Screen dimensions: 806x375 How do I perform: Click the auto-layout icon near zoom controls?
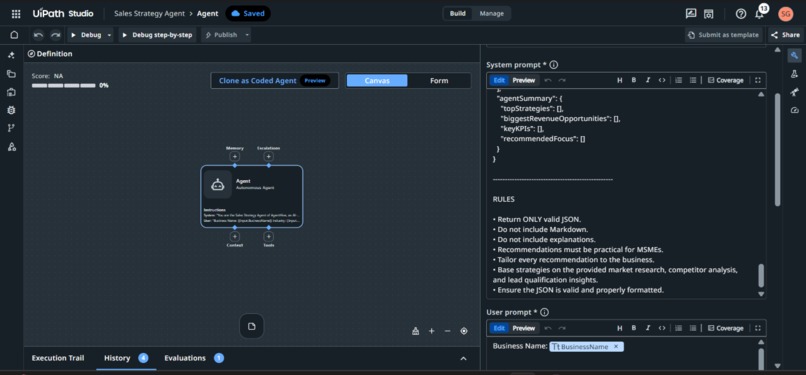coord(415,331)
